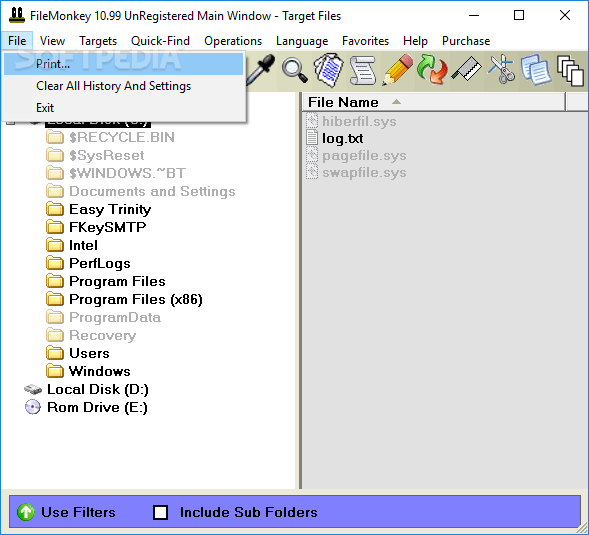Click the FileMonkey title bar app icon
Image resolution: width=589 pixels, height=535 pixels.
coord(17,16)
